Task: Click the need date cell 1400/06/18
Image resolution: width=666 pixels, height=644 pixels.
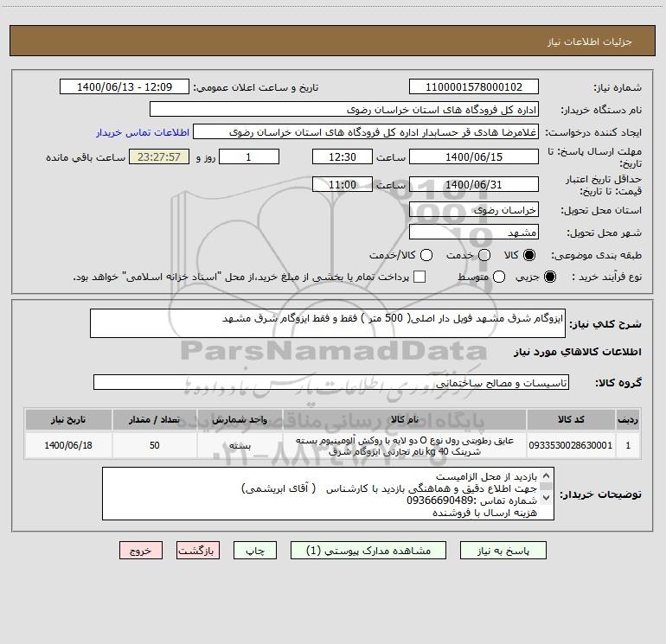Action: point(68,445)
